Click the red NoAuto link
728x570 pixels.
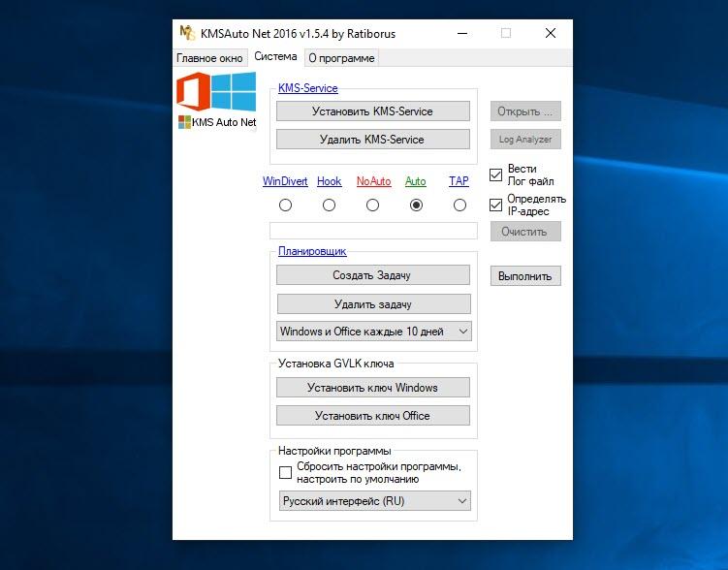coord(374,181)
